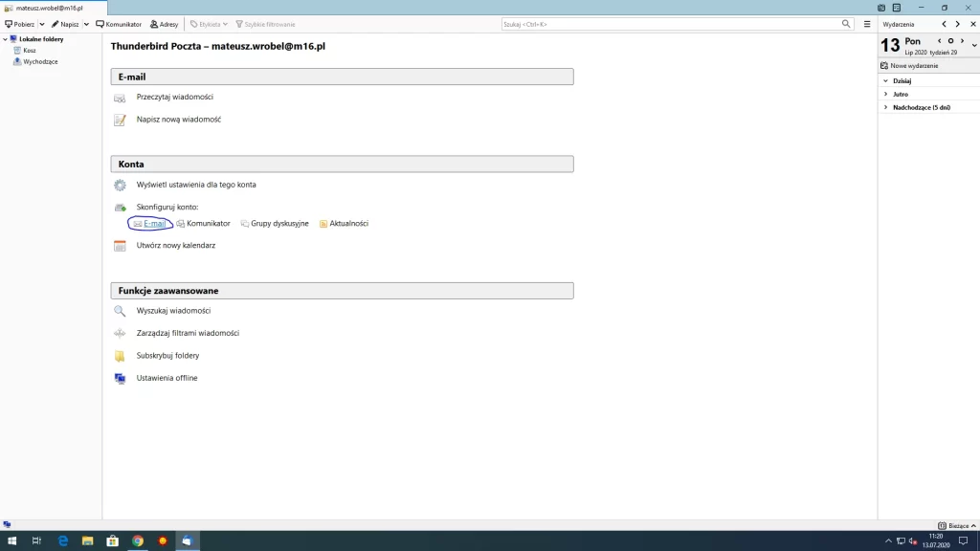980x551 pixels.
Task: Click the Napisz nową wiadomość pencil icon
Action: coord(120,120)
